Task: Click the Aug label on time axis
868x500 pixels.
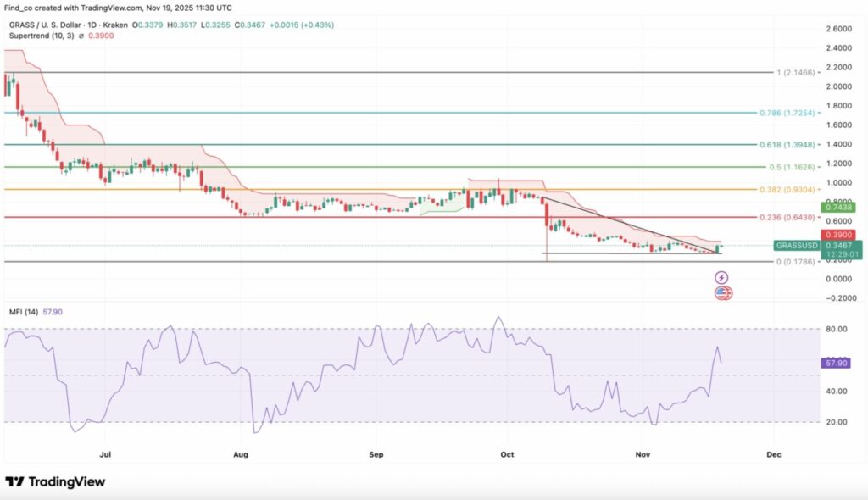Action: pyautogui.click(x=241, y=454)
